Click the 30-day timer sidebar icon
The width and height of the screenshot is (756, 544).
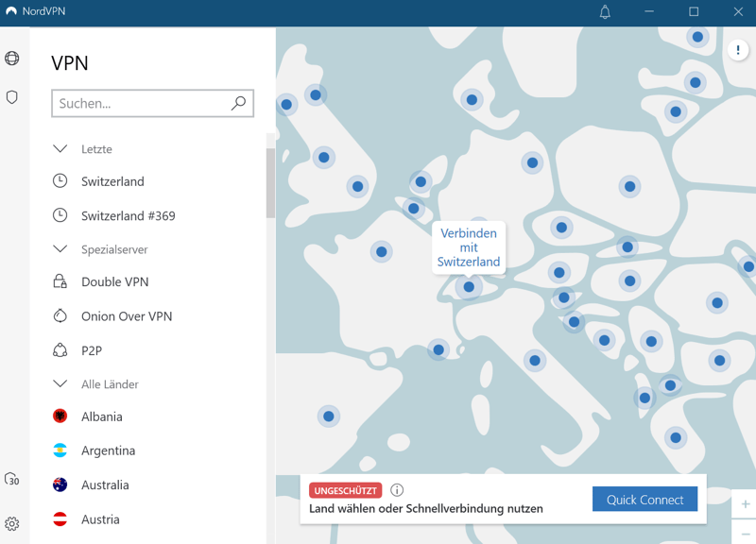pyautogui.click(x=12, y=480)
